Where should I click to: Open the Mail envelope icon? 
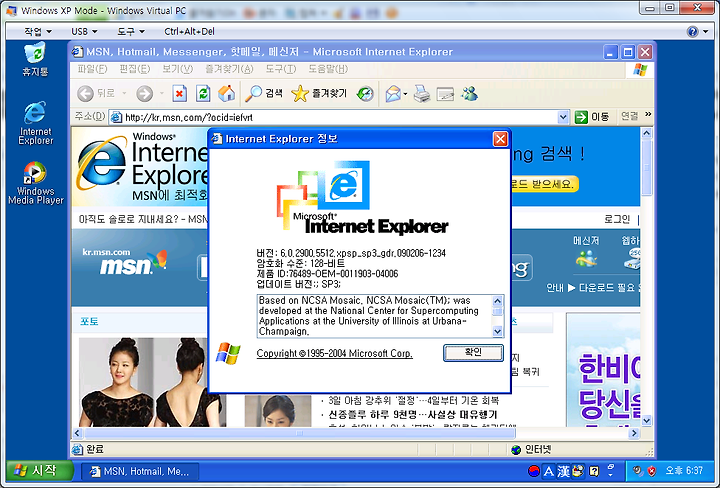[x=393, y=94]
